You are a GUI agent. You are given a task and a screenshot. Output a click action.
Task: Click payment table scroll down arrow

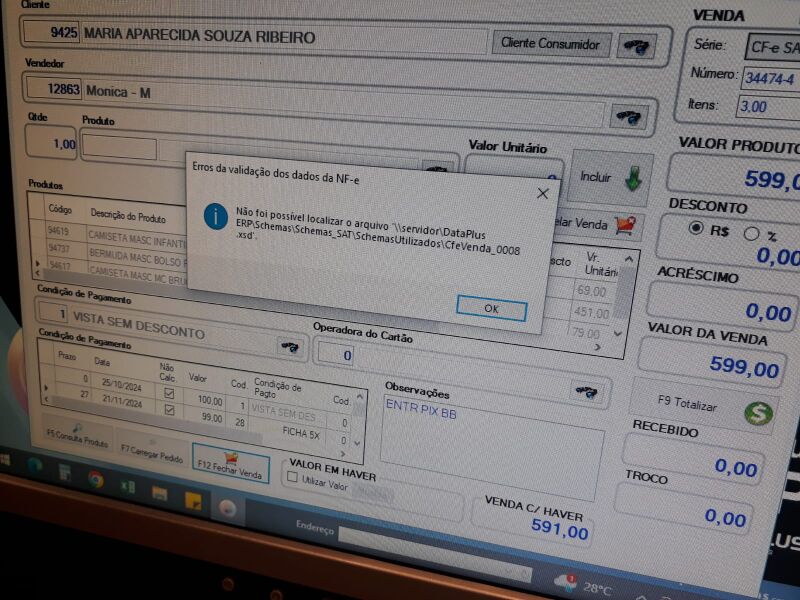tap(357, 443)
